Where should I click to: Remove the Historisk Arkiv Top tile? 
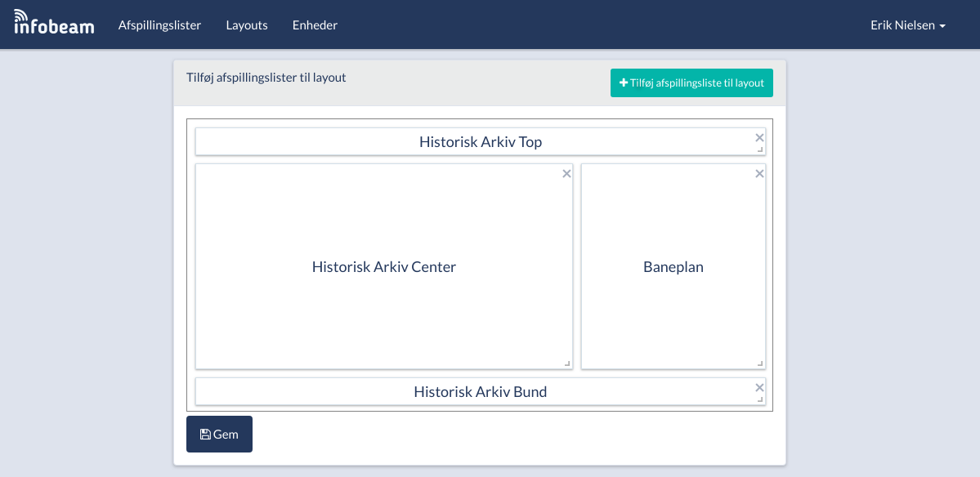(x=759, y=137)
